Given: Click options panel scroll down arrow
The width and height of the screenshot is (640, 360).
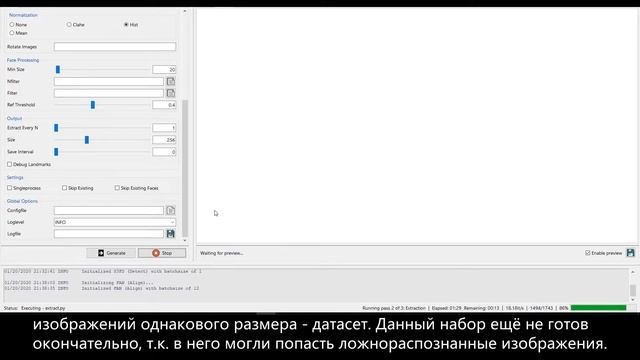Looking at the screenshot, I should [185, 240].
